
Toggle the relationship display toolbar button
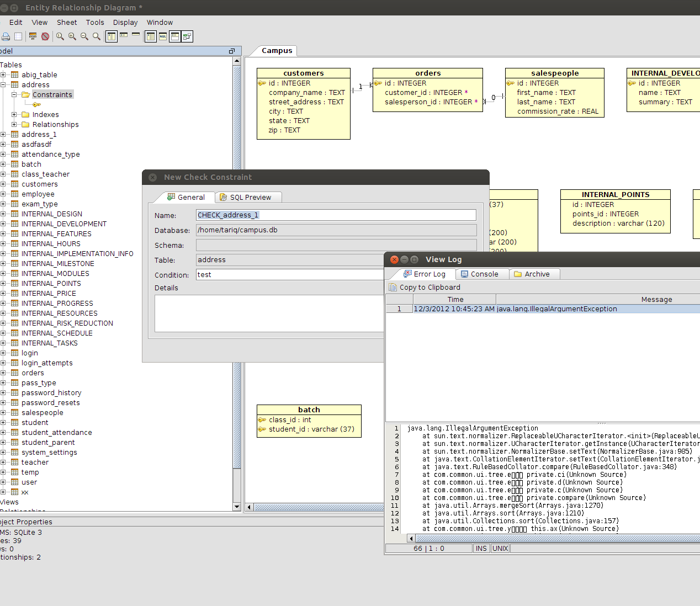pyautogui.click(x=187, y=36)
